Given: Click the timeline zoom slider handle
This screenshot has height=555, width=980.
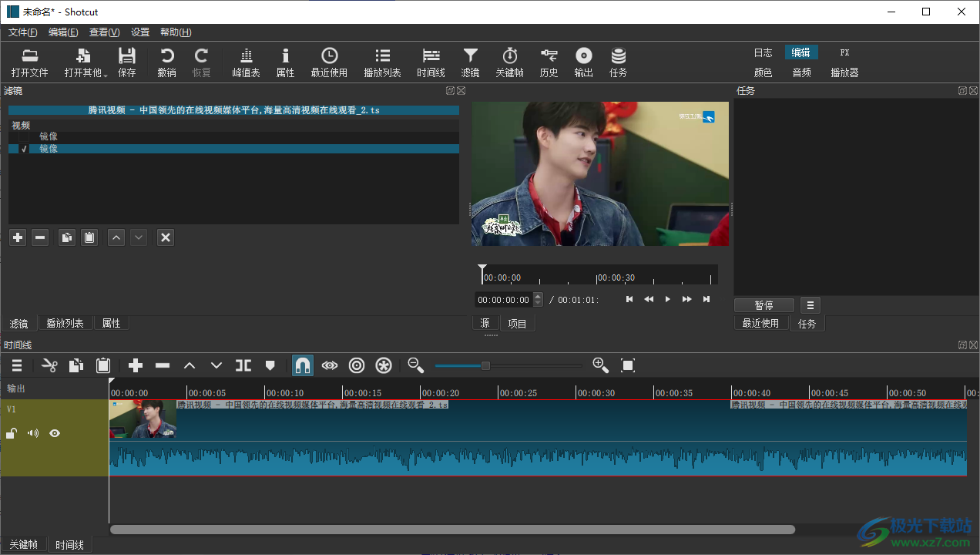Looking at the screenshot, I should [x=485, y=365].
